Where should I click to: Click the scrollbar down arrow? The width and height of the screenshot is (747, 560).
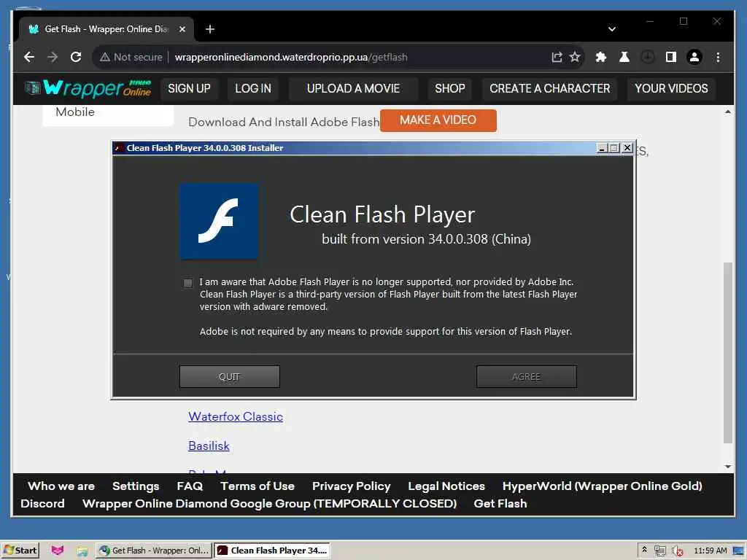point(727,467)
